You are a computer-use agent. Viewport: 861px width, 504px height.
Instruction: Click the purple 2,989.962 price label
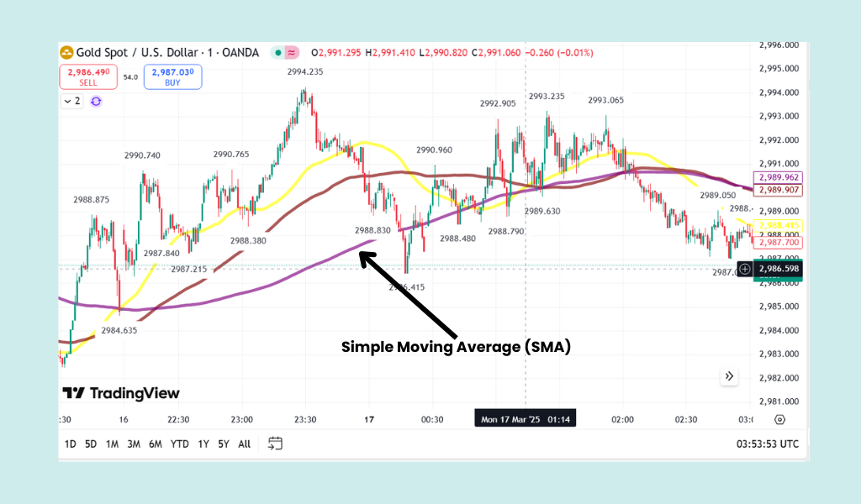coord(779,177)
